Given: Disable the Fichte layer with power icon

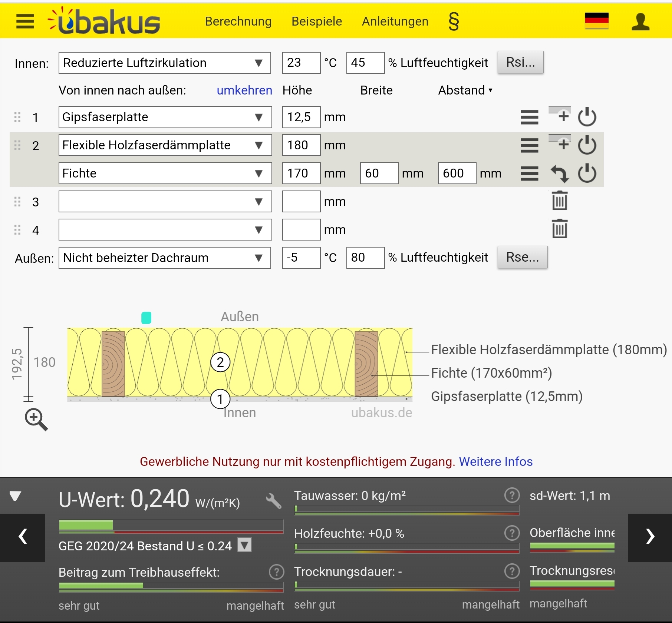Looking at the screenshot, I should [587, 173].
